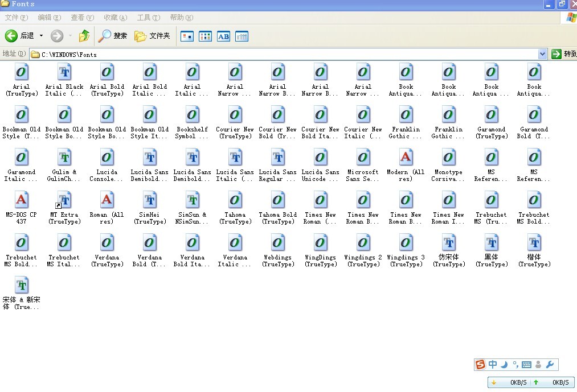577x392 pixels.
Task: Switch to Large Icons view
Action: click(187, 36)
